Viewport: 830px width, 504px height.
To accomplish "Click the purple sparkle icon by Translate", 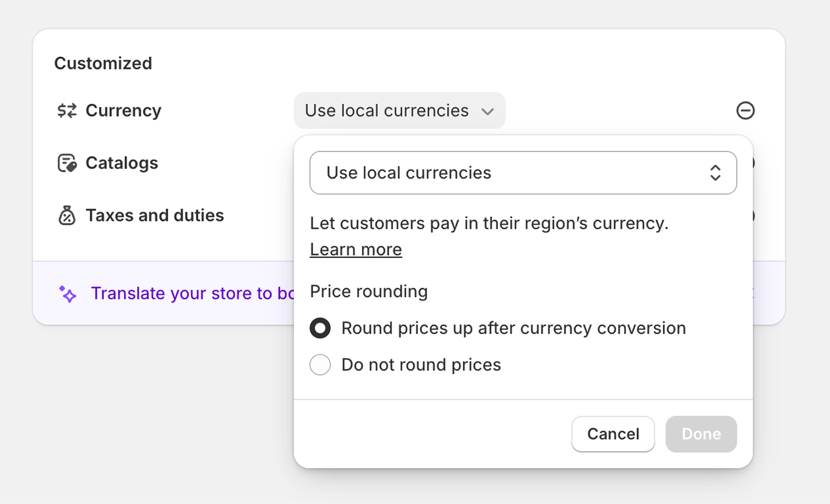I will coord(67,294).
